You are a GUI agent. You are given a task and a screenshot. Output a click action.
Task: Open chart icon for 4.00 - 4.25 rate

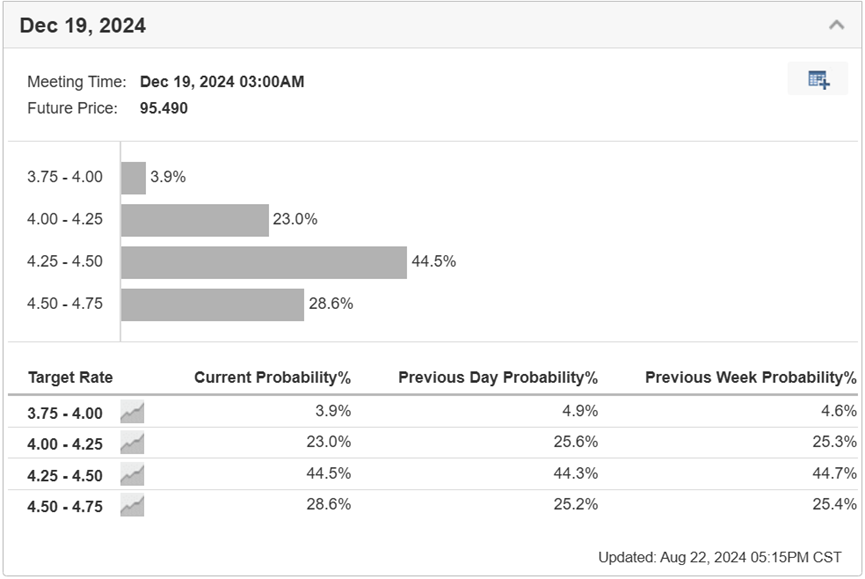pyautogui.click(x=132, y=443)
